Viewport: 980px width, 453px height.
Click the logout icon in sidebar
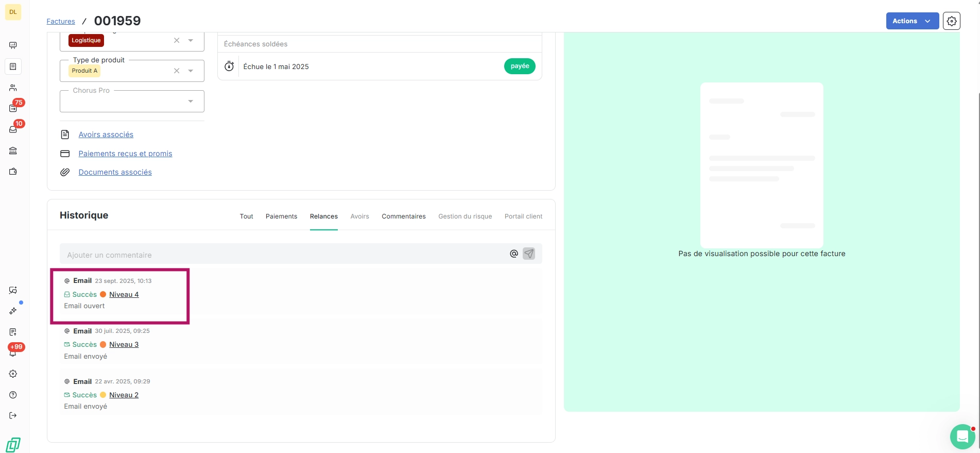[13, 415]
